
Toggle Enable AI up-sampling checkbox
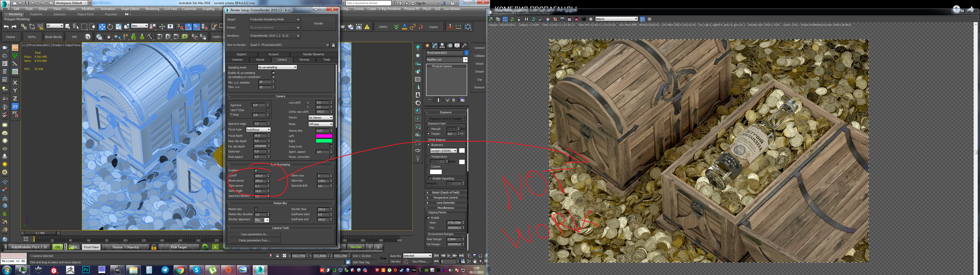[x=273, y=73]
